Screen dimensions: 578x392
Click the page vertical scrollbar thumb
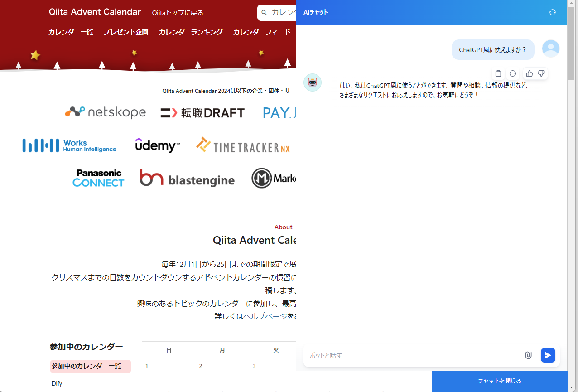coord(571,44)
